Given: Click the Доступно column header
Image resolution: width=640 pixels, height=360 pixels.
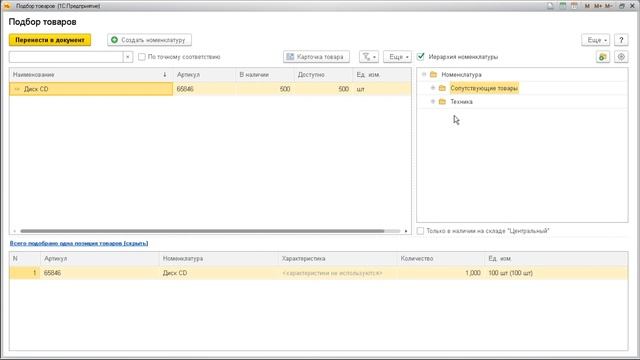Looking at the screenshot, I should pos(323,75).
